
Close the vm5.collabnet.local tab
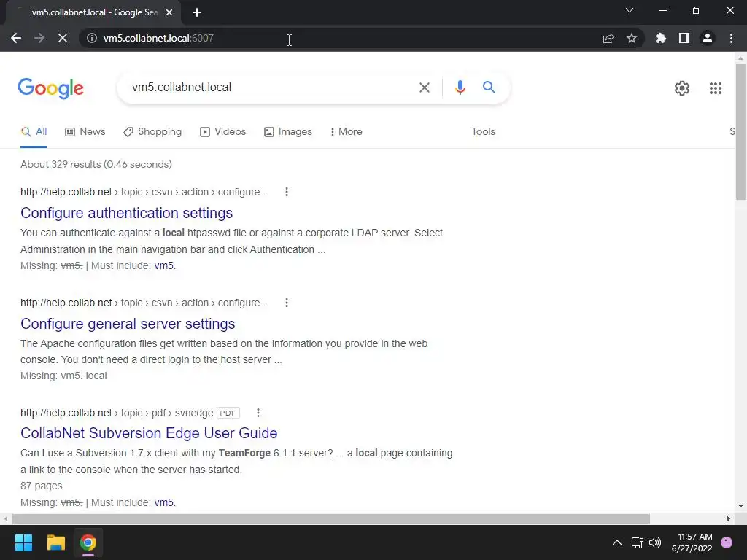pyautogui.click(x=169, y=12)
